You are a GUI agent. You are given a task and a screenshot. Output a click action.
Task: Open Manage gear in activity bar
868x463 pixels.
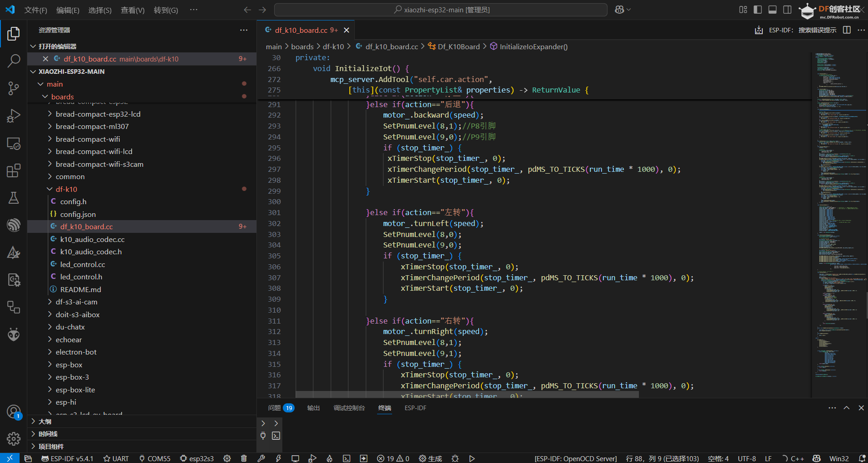14,438
